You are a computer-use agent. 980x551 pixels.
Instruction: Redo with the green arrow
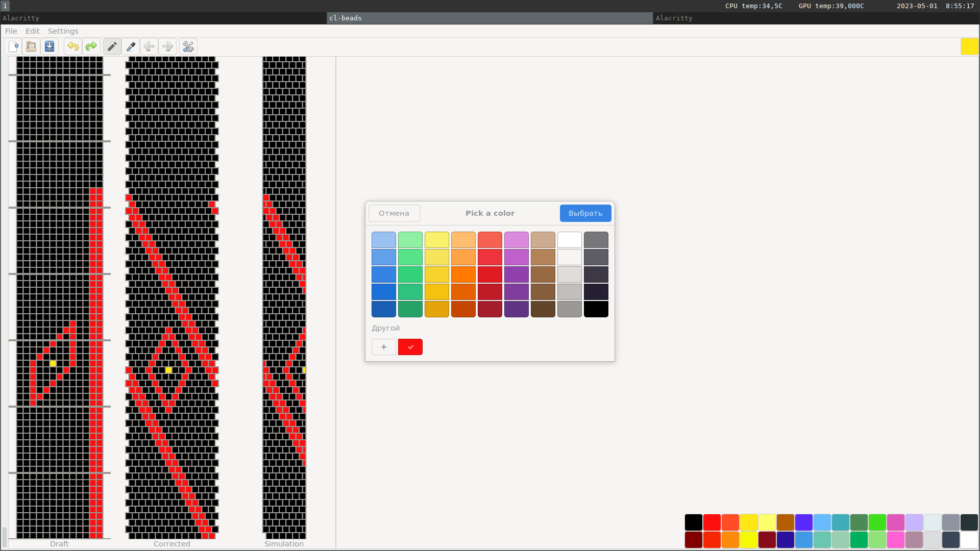click(91, 46)
